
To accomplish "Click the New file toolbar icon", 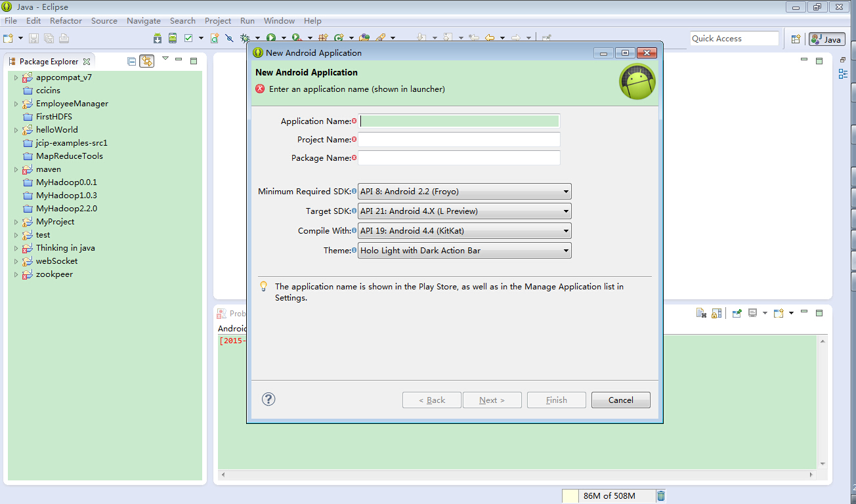I will click(x=8, y=38).
